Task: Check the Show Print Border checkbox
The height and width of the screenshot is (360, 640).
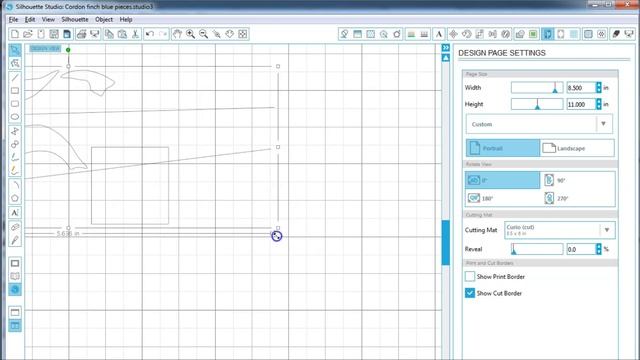Action: point(470,276)
